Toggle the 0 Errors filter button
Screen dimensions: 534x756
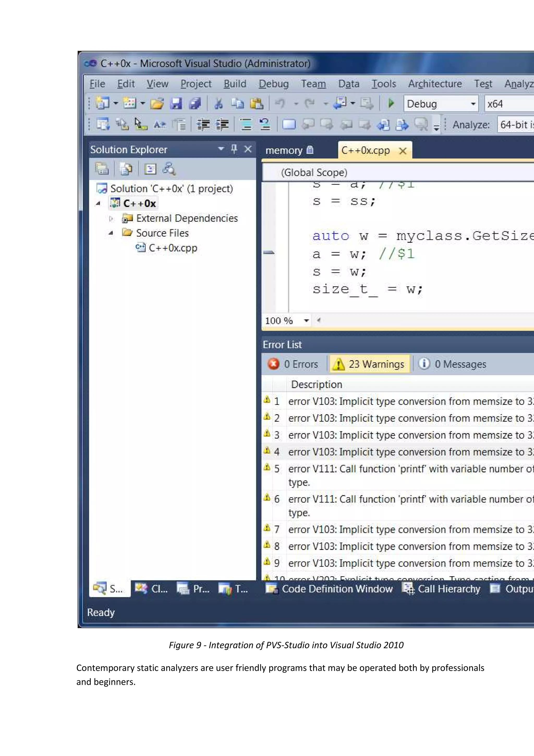point(293,364)
